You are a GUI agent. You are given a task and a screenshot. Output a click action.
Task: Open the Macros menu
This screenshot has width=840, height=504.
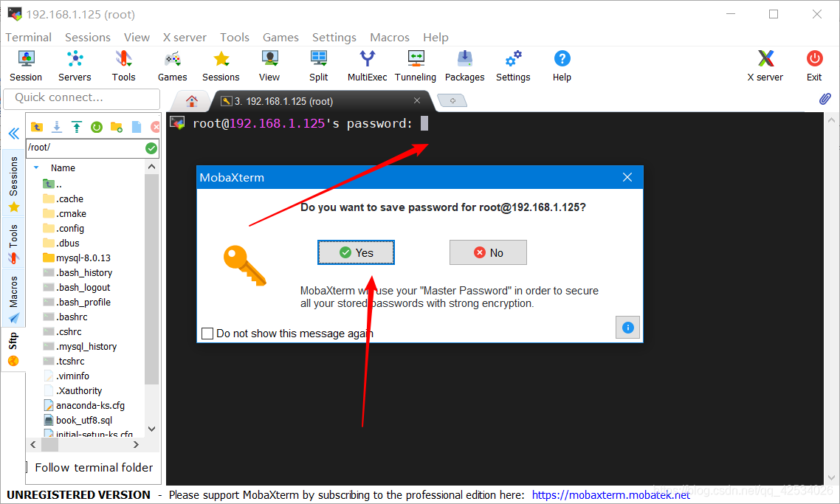click(x=390, y=38)
